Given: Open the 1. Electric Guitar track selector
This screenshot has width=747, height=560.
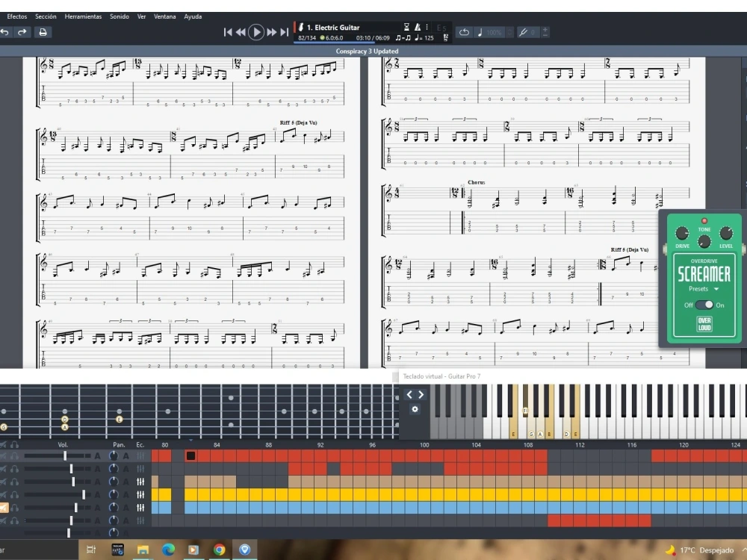Looking at the screenshot, I should (333, 27).
